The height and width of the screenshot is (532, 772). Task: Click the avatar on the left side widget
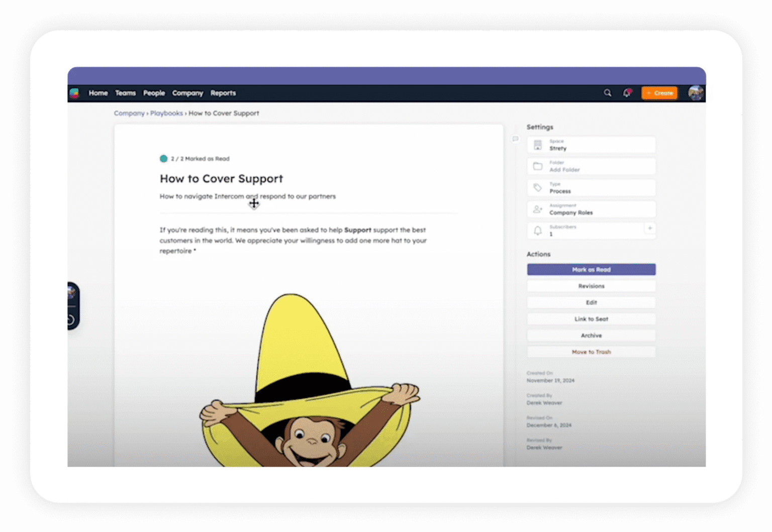(x=71, y=292)
